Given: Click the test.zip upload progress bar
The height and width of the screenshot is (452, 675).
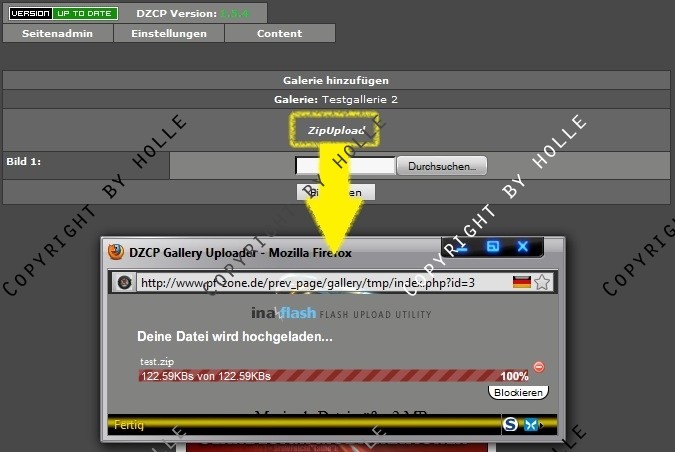Looking at the screenshot, I should click(x=334, y=376).
